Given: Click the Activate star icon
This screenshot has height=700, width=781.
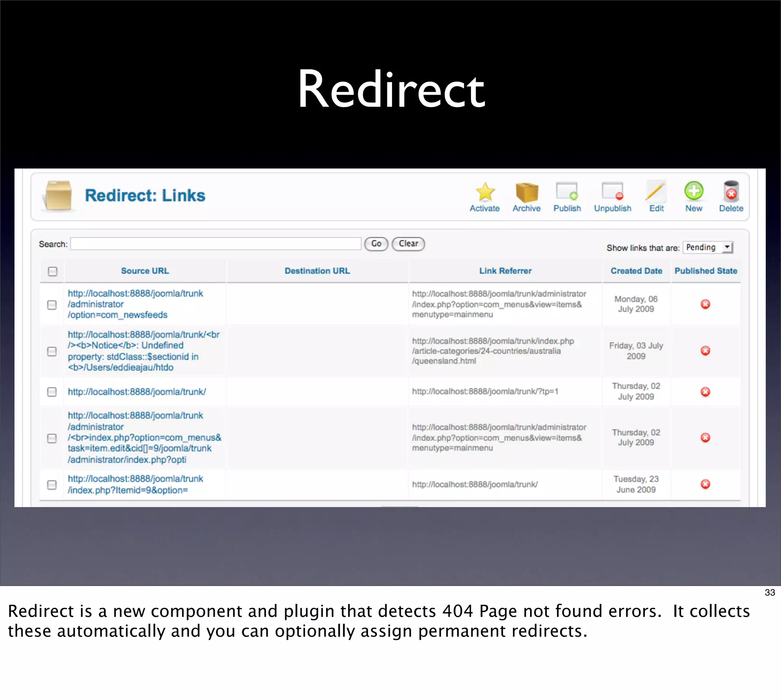Looking at the screenshot, I should (x=485, y=191).
